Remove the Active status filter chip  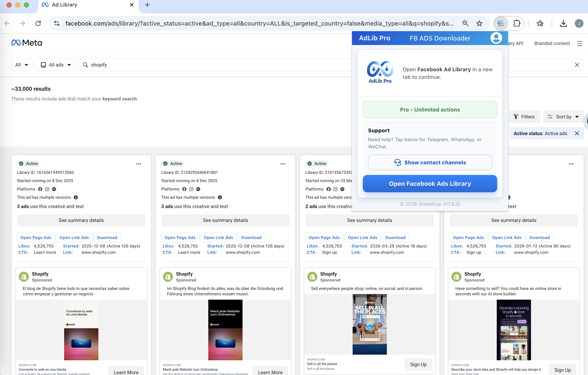(x=577, y=133)
